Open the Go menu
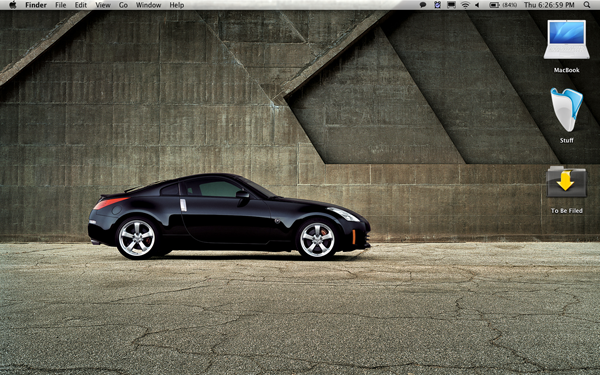600x375 pixels. (123, 5)
